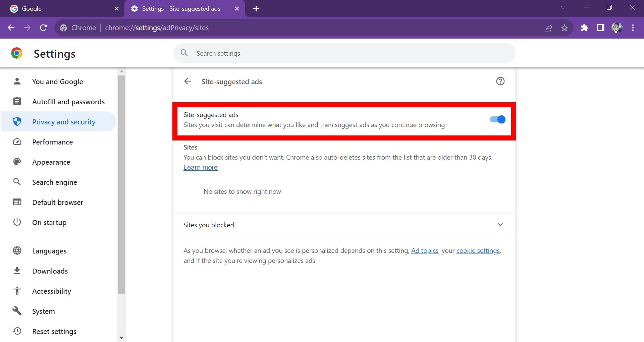This screenshot has width=644, height=342.
Task: Open a new tab with plus button
Action: (256, 9)
